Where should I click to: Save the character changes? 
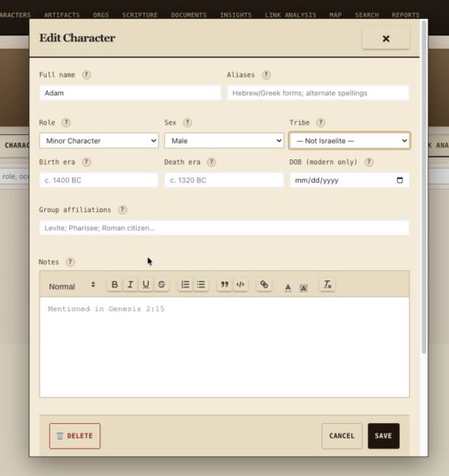coord(383,436)
